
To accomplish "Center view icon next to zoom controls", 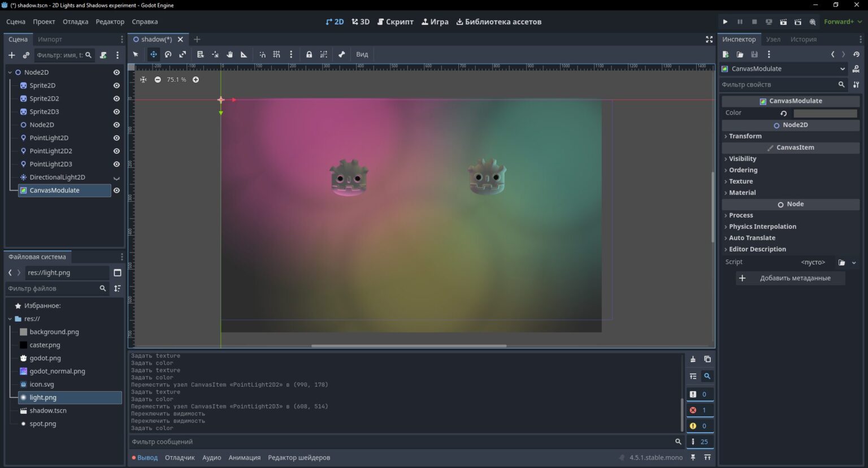I will (144, 80).
